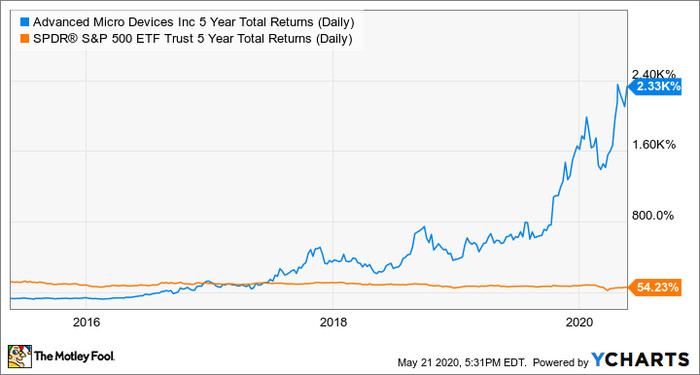Click the 2018 x-axis label

333,322
